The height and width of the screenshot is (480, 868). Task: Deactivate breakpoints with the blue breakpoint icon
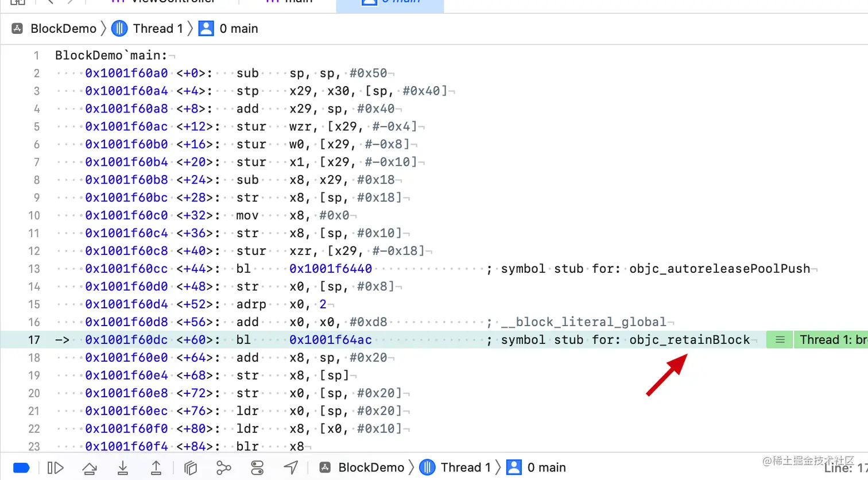click(21, 468)
